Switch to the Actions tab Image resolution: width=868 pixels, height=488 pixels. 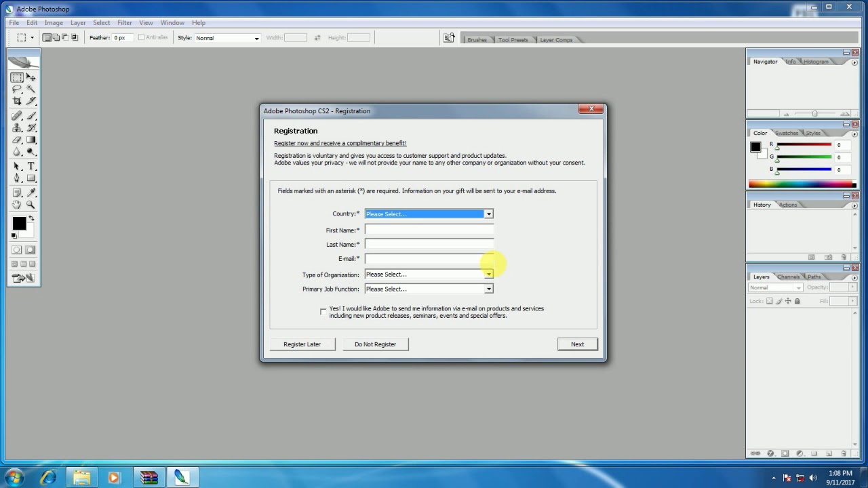coord(788,205)
